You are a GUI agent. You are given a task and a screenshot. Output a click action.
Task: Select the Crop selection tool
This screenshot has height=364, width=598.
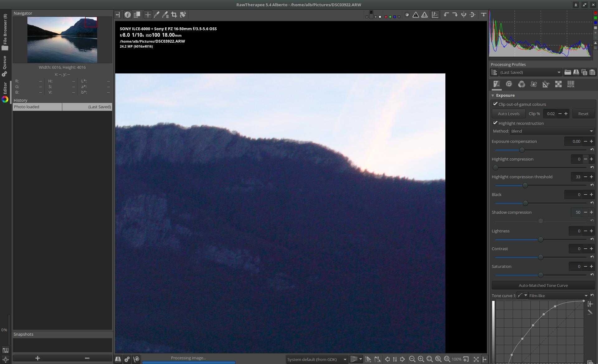[x=174, y=15]
